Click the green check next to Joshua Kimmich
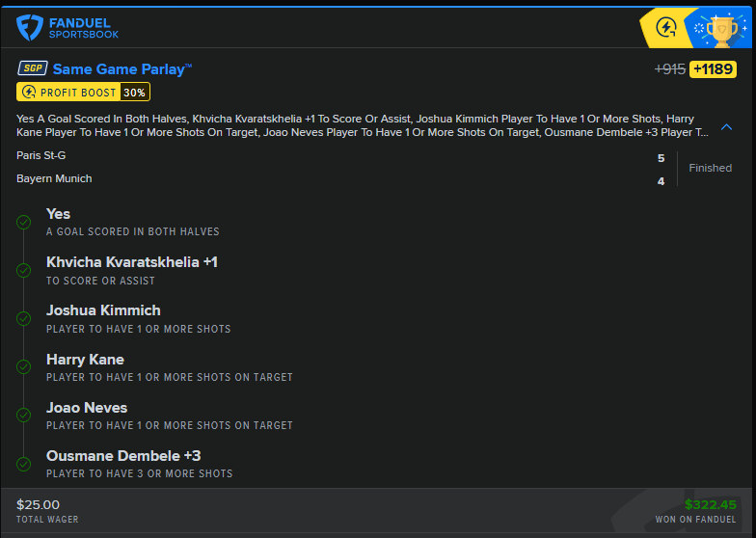Viewport: 756px width, 538px height. pyautogui.click(x=23, y=318)
